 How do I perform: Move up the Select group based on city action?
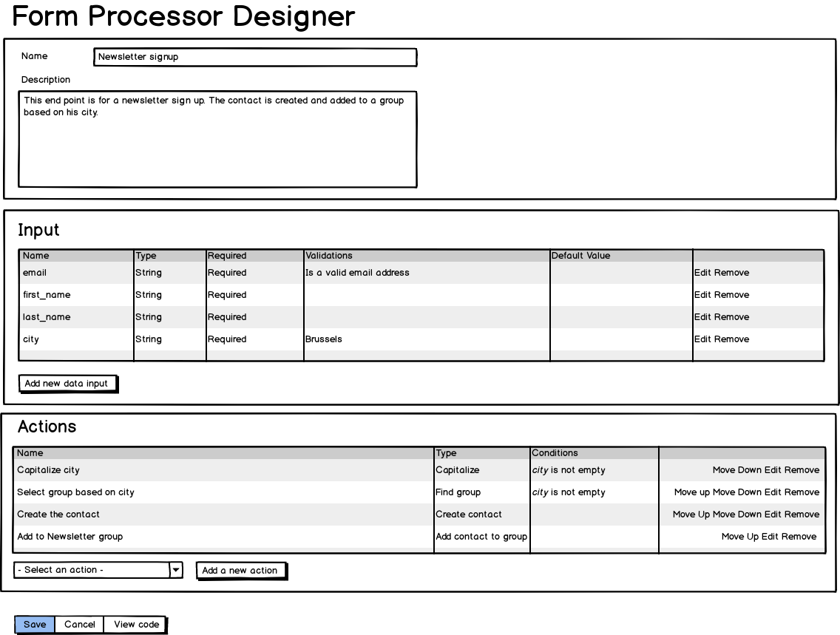pos(692,492)
